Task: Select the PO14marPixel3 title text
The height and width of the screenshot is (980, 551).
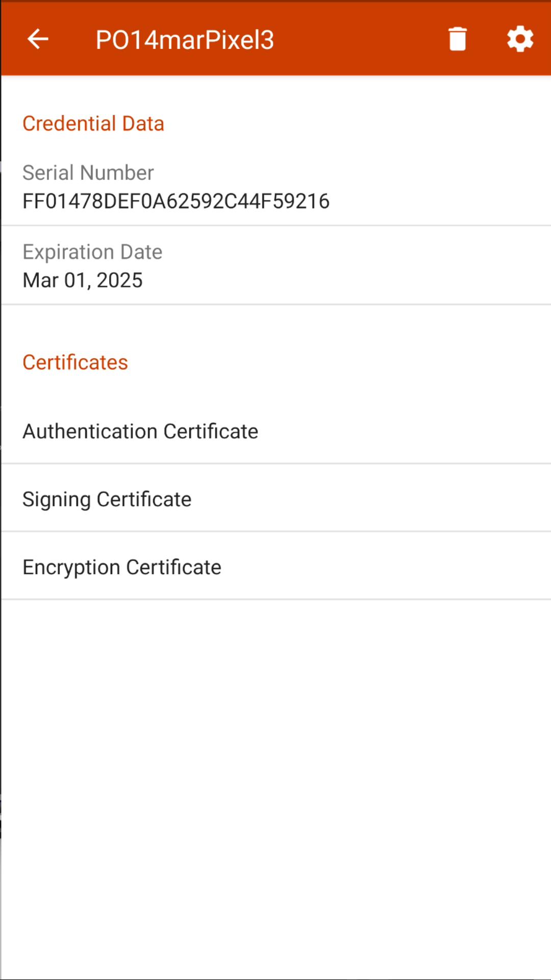Action: (185, 40)
